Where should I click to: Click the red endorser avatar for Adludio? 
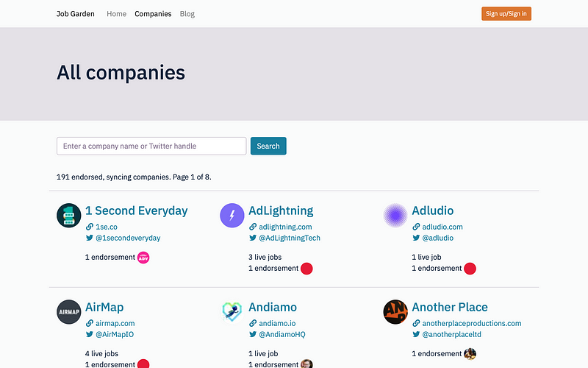470,269
